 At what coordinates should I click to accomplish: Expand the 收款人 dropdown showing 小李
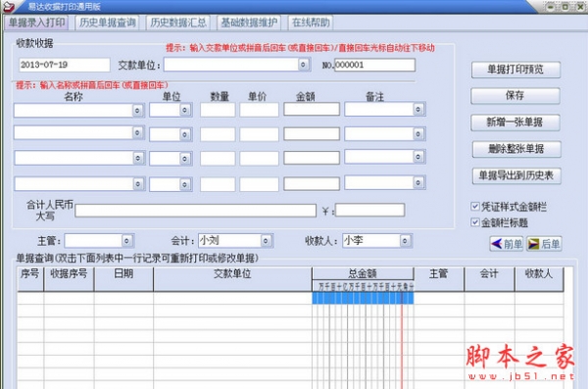point(405,241)
